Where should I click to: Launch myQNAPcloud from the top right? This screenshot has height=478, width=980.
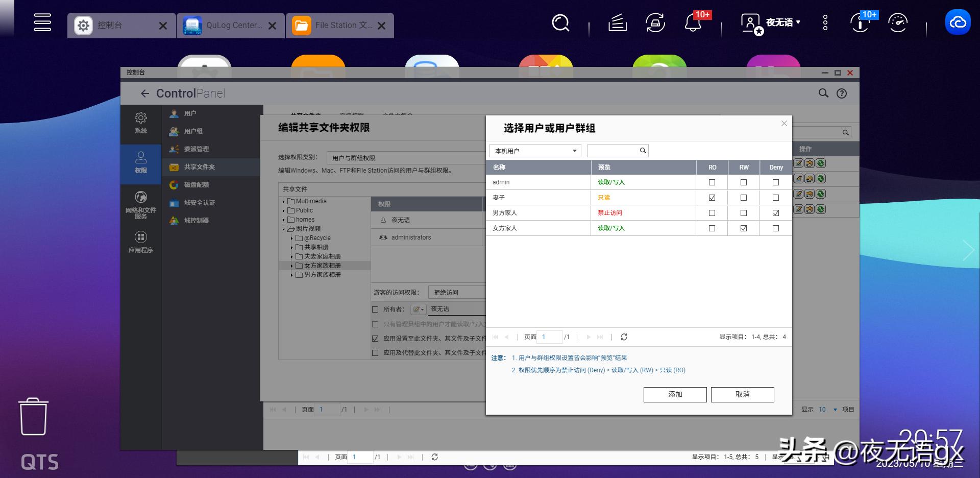[x=958, y=22]
